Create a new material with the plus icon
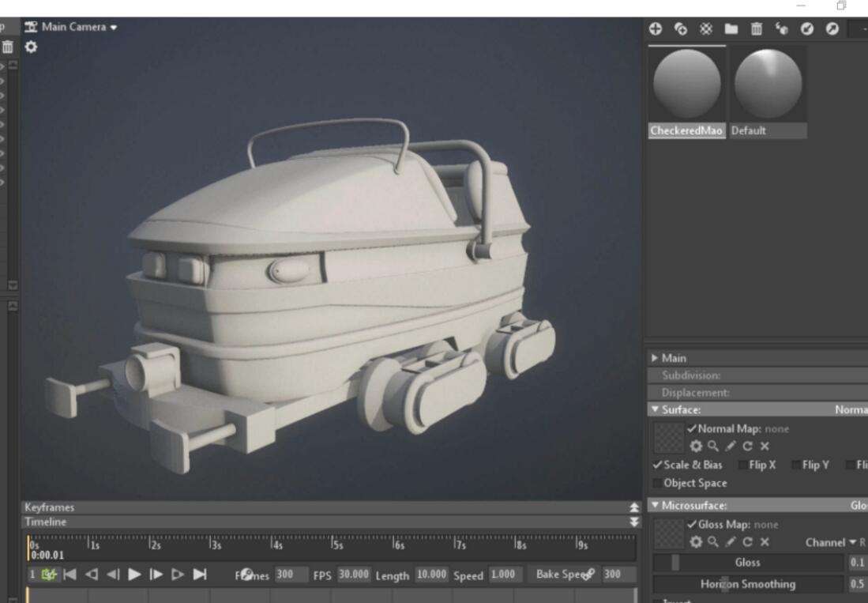Screen dimensions: 868x603 pos(656,28)
